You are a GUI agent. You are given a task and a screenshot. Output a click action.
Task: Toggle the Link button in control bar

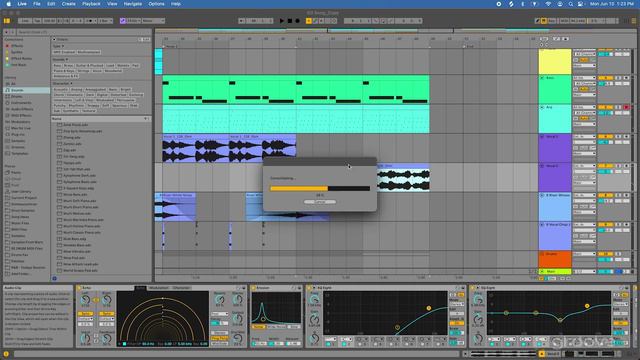(x=25, y=21)
